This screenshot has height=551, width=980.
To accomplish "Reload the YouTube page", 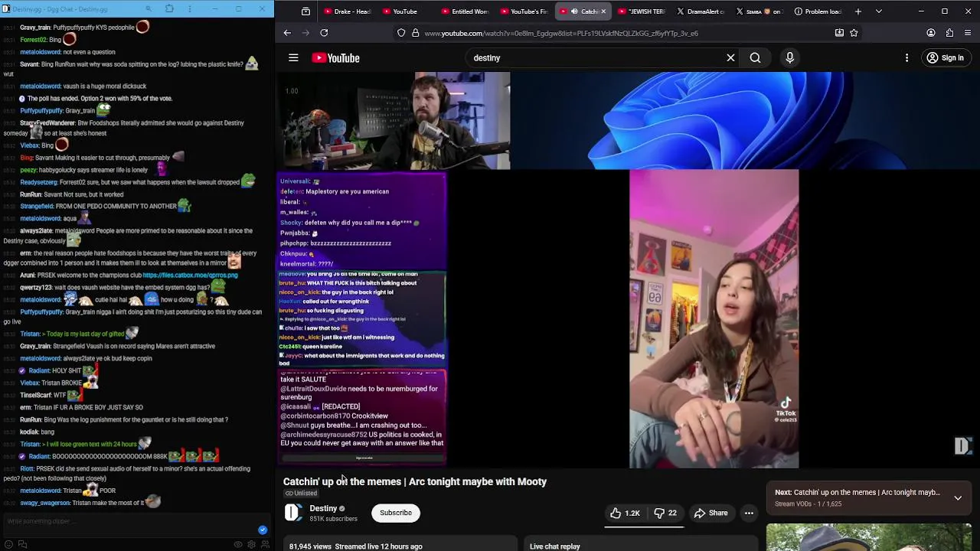I will tap(324, 33).
